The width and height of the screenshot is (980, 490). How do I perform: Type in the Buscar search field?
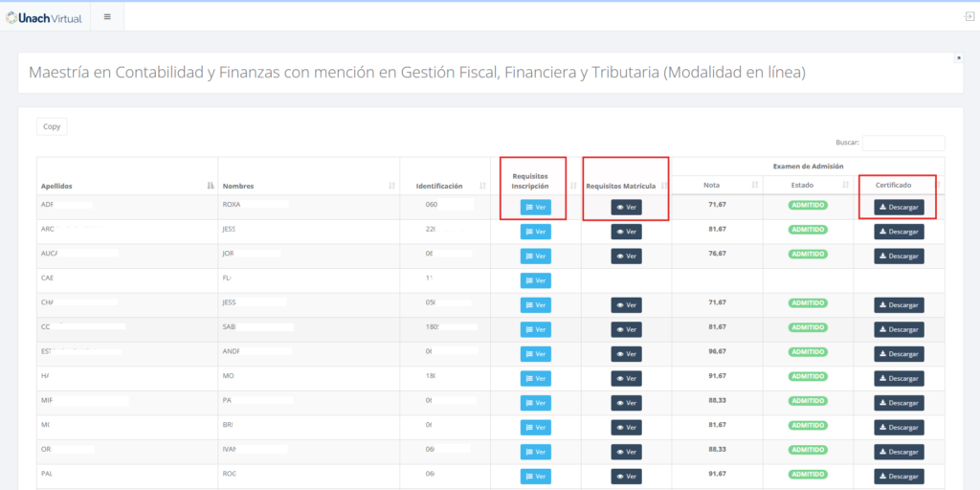pyautogui.click(x=902, y=143)
